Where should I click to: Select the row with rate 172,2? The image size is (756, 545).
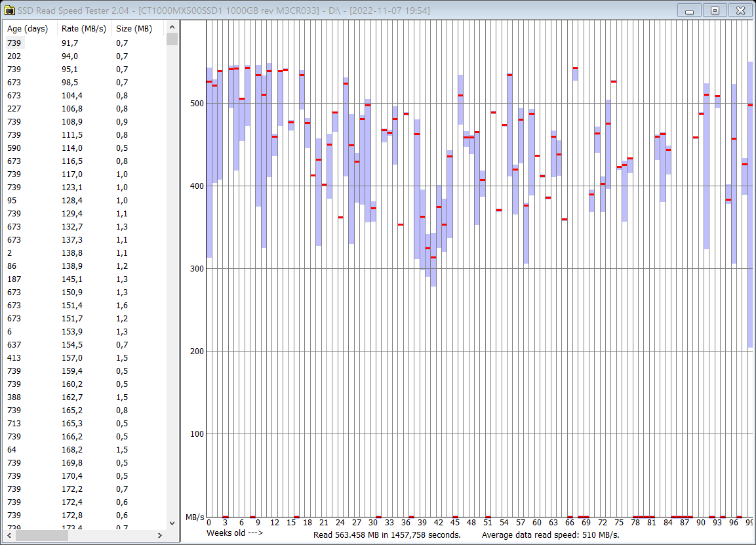tap(85, 489)
